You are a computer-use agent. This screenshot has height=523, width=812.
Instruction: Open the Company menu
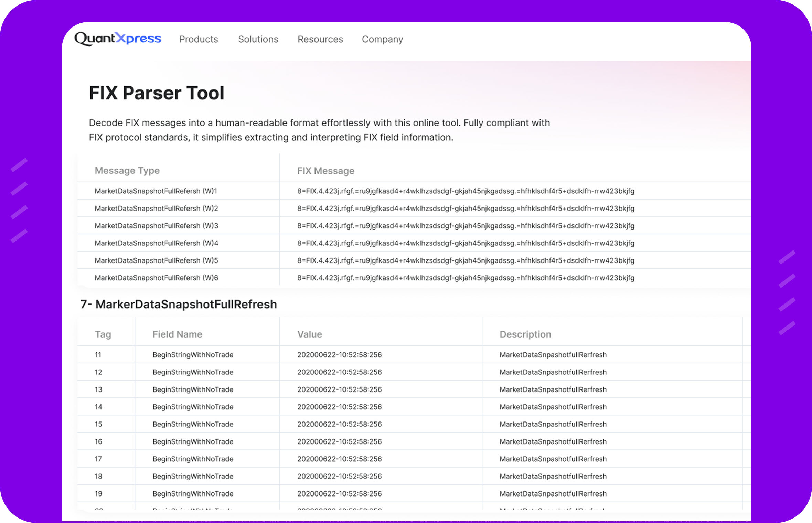click(x=382, y=39)
